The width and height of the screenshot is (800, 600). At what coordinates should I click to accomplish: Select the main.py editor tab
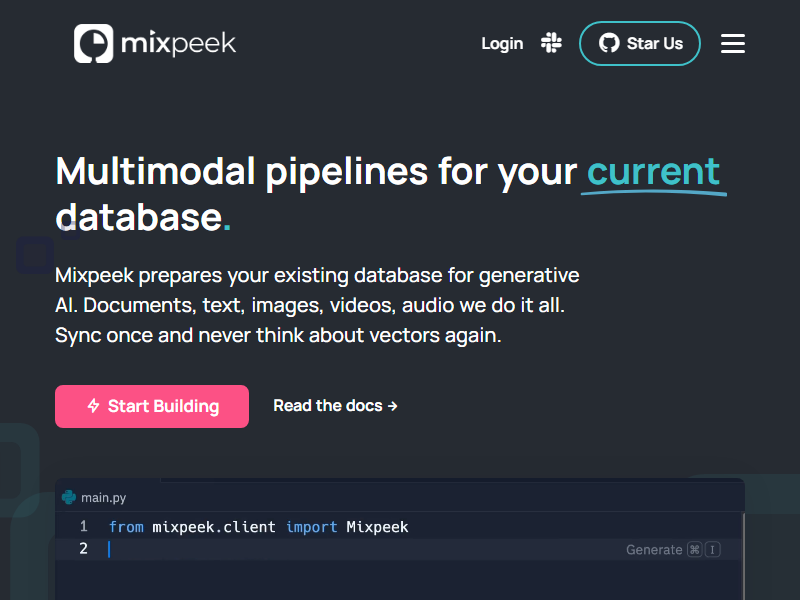pos(103,497)
